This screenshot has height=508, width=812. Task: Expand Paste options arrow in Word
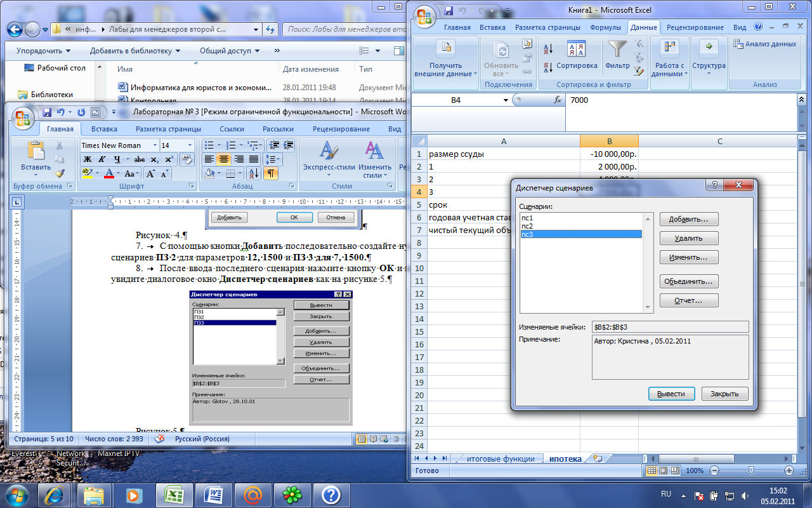click(36, 175)
